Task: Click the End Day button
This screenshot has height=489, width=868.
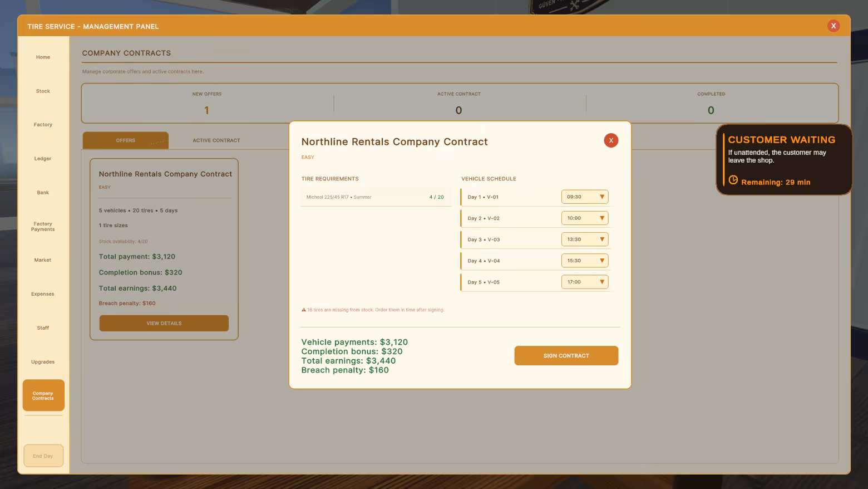Action: pyautogui.click(x=43, y=456)
